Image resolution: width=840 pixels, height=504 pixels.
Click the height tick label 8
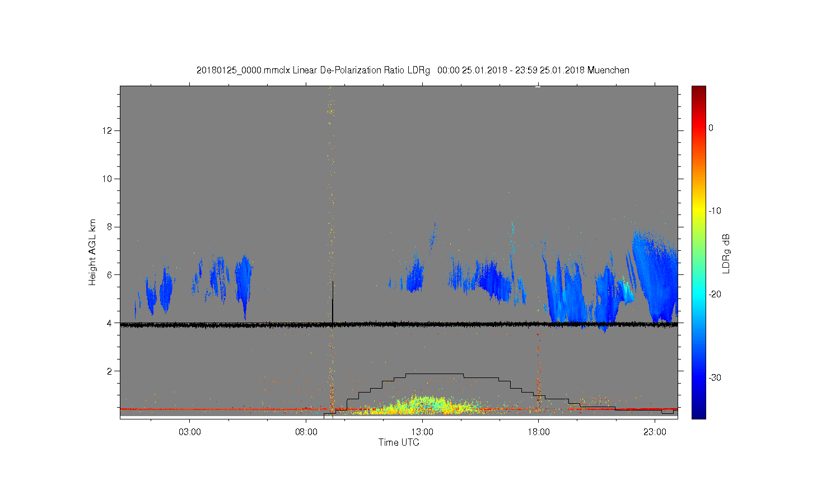110,227
